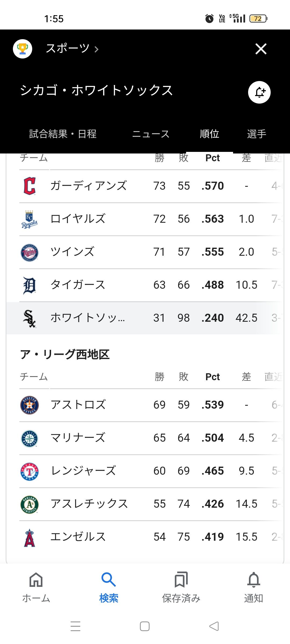Select the 順位 tab
290x644 pixels.
click(x=209, y=134)
